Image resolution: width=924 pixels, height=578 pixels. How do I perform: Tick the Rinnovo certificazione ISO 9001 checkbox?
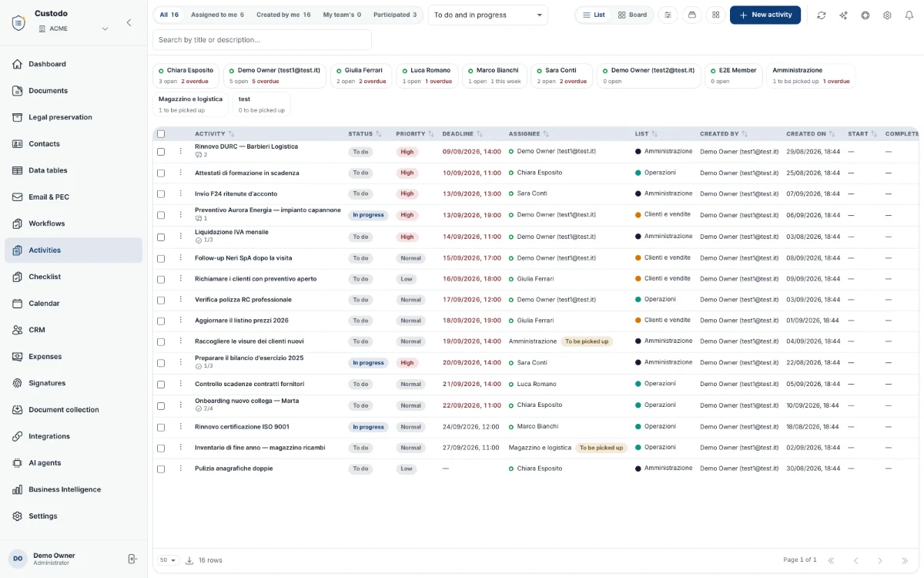[x=161, y=427]
